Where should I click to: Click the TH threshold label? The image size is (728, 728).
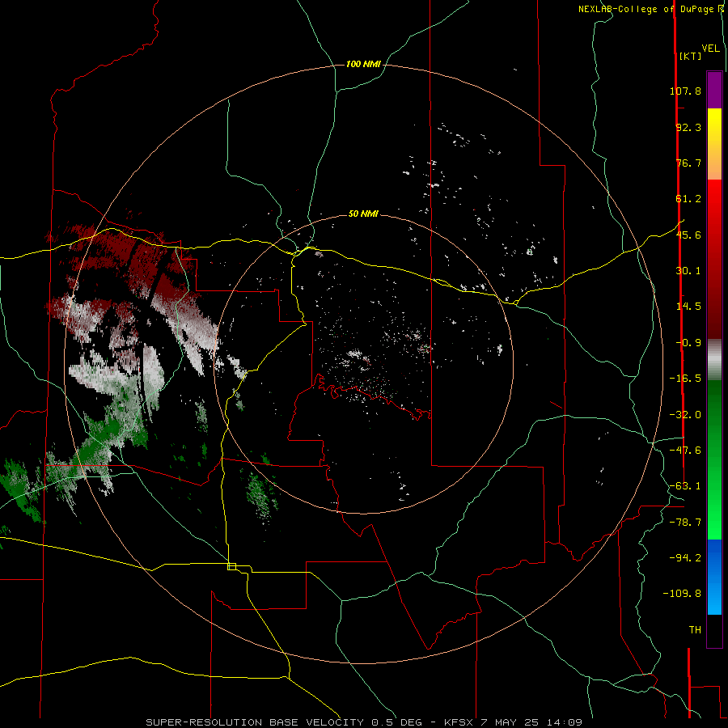tap(695, 630)
